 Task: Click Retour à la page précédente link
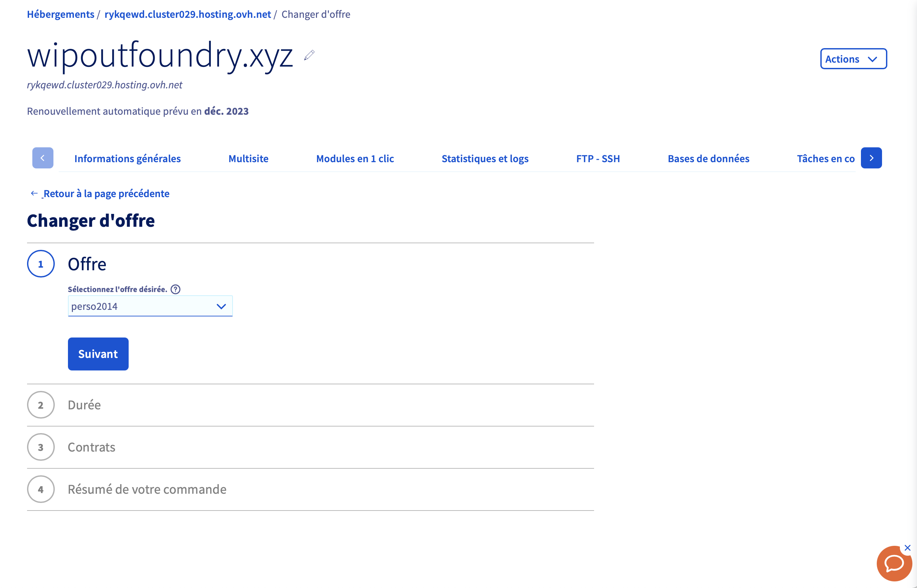click(x=106, y=193)
